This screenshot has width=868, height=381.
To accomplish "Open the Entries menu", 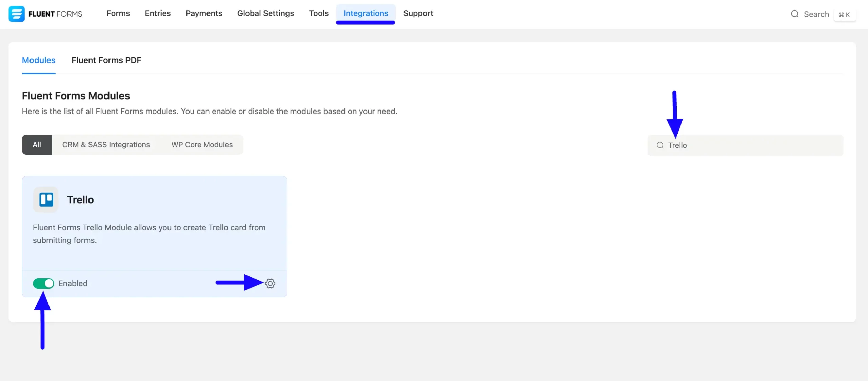I will click(158, 13).
